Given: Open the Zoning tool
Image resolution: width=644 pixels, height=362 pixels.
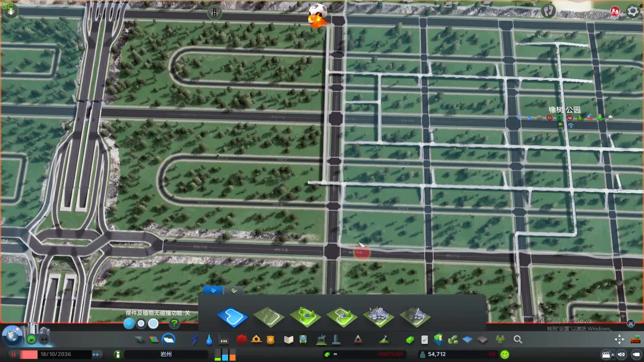Looking at the screenshot, I should [x=154, y=340].
